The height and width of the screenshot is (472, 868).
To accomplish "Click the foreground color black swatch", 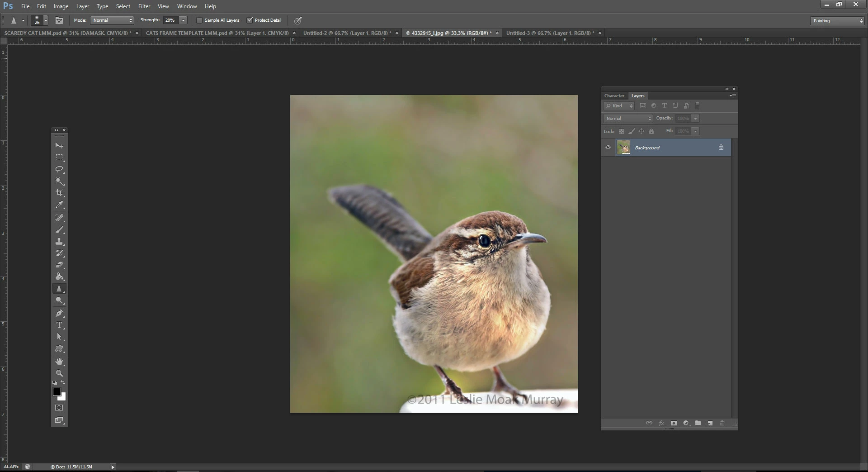I will coord(57,392).
